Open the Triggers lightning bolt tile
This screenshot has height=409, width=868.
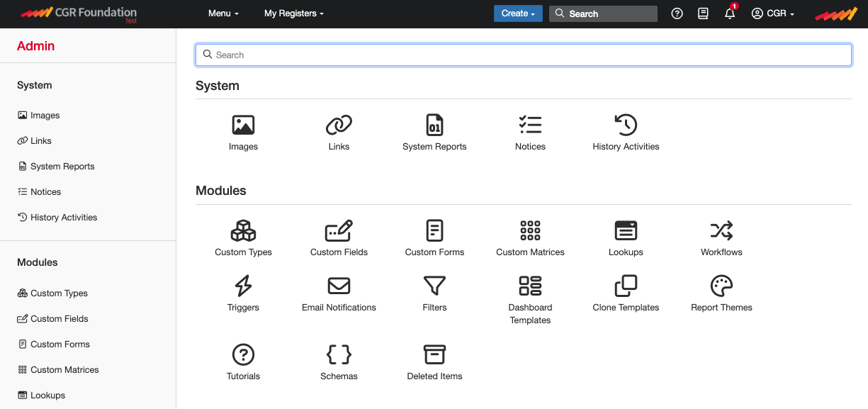(243, 294)
